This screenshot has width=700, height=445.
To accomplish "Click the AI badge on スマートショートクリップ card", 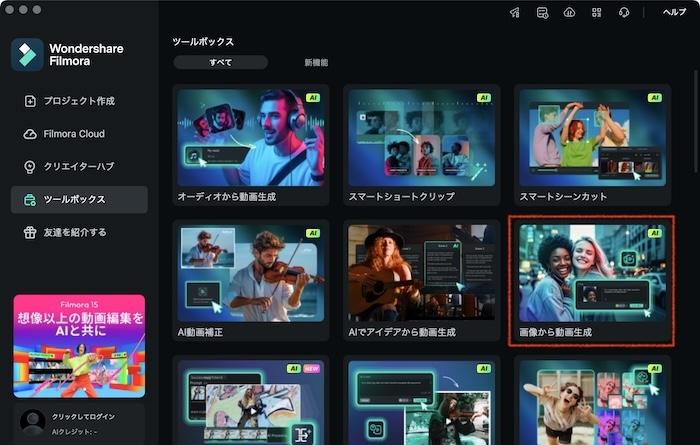I will [x=483, y=98].
